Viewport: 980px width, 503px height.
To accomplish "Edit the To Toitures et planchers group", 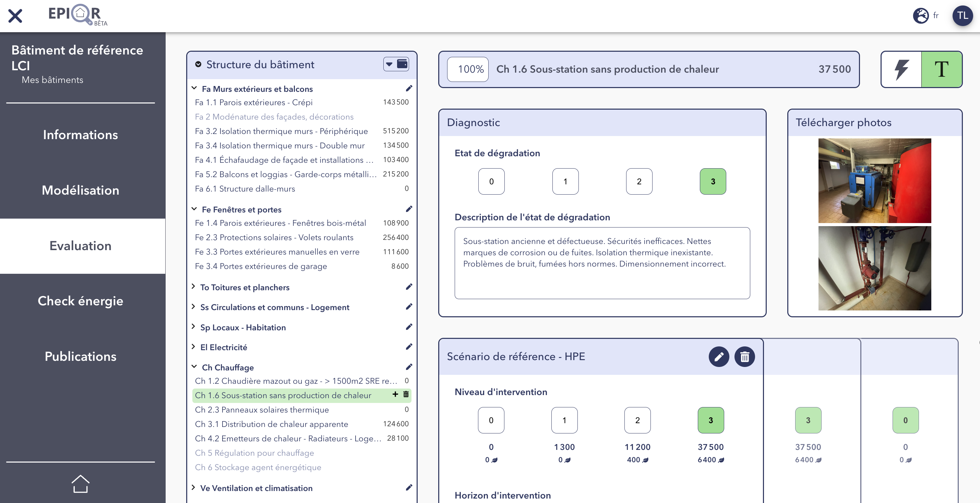I will (x=409, y=287).
